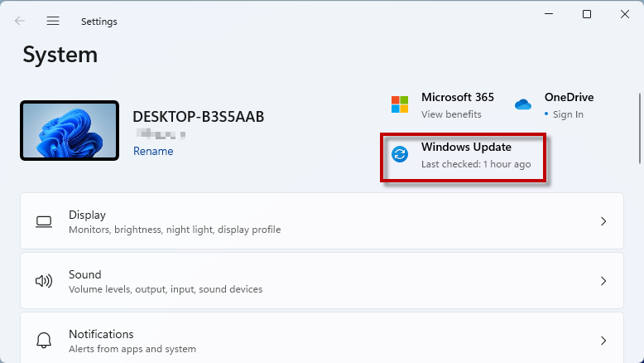644x363 pixels.
Task: Click the Windows Update sync icon
Action: click(x=400, y=155)
